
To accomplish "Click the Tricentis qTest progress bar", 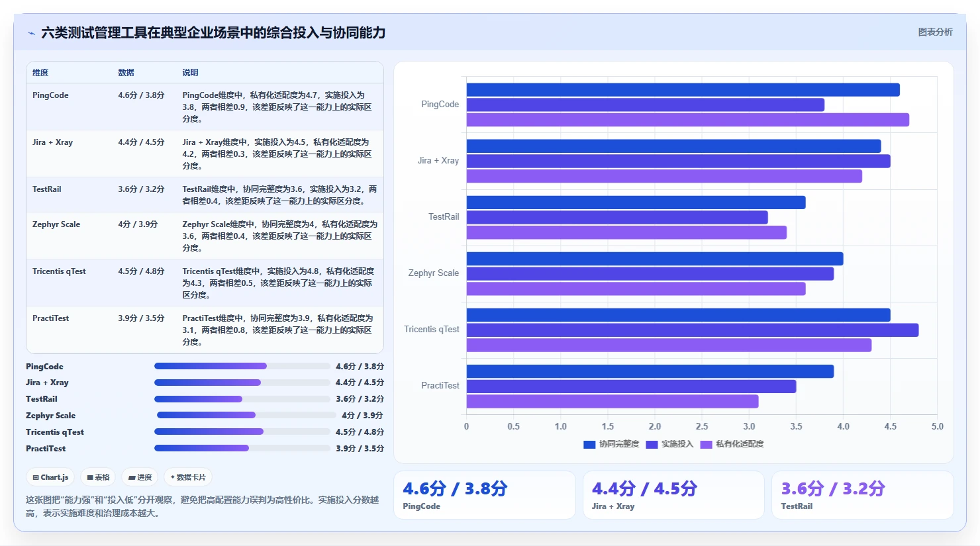I will tap(242, 432).
